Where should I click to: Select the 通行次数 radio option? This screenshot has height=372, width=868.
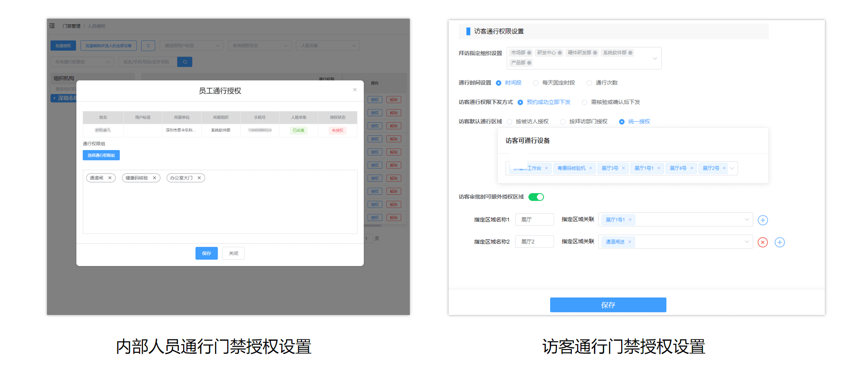(590, 83)
